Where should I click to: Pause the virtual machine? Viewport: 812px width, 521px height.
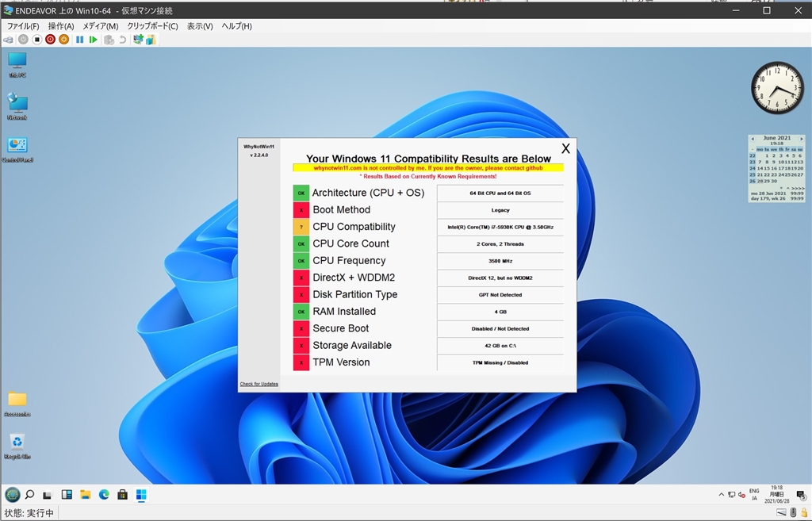click(80, 40)
